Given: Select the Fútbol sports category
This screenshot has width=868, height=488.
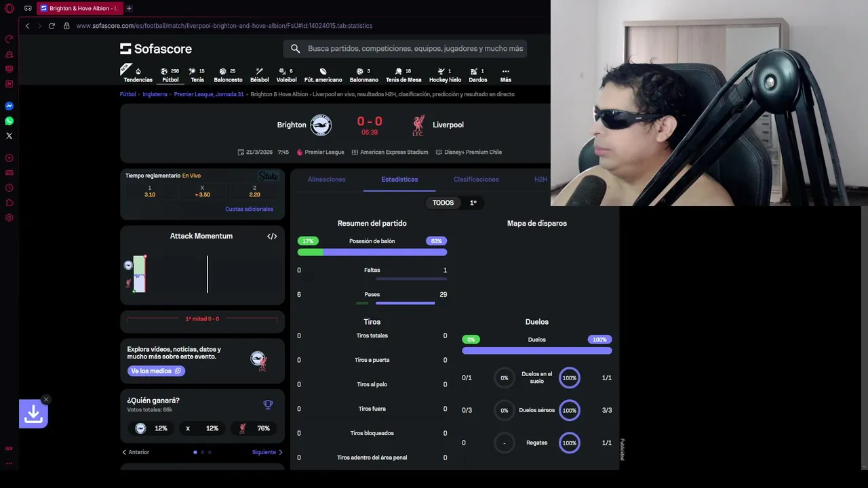Looking at the screenshot, I should tap(170, 75).
